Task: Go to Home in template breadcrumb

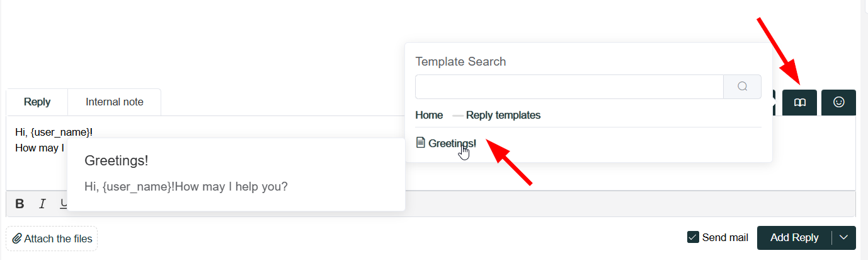Action: pos(429,115)
